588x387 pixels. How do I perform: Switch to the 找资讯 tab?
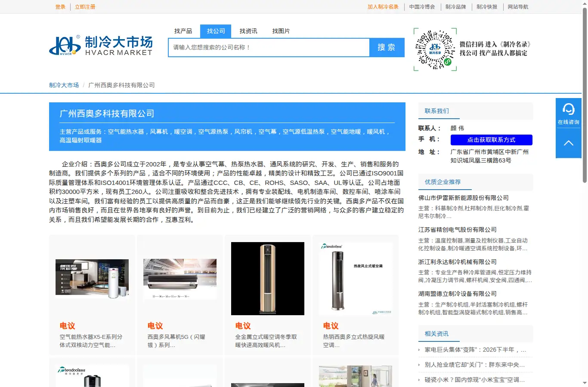pyautogui.click(x=248, y=31)
